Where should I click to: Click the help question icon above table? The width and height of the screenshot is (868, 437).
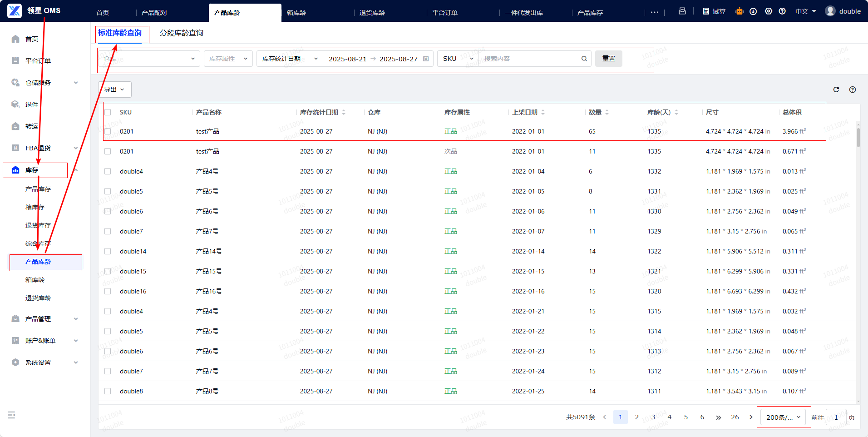(853, 89)
